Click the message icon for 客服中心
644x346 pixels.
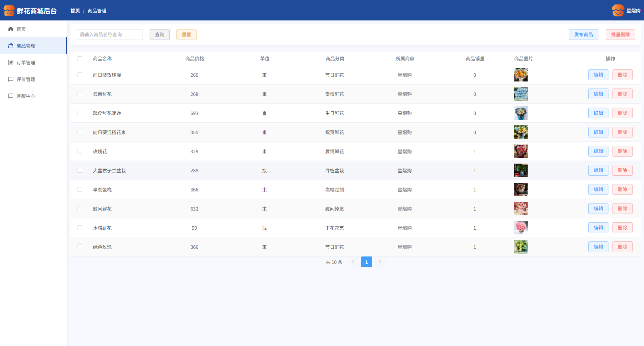tap(11, 96)
